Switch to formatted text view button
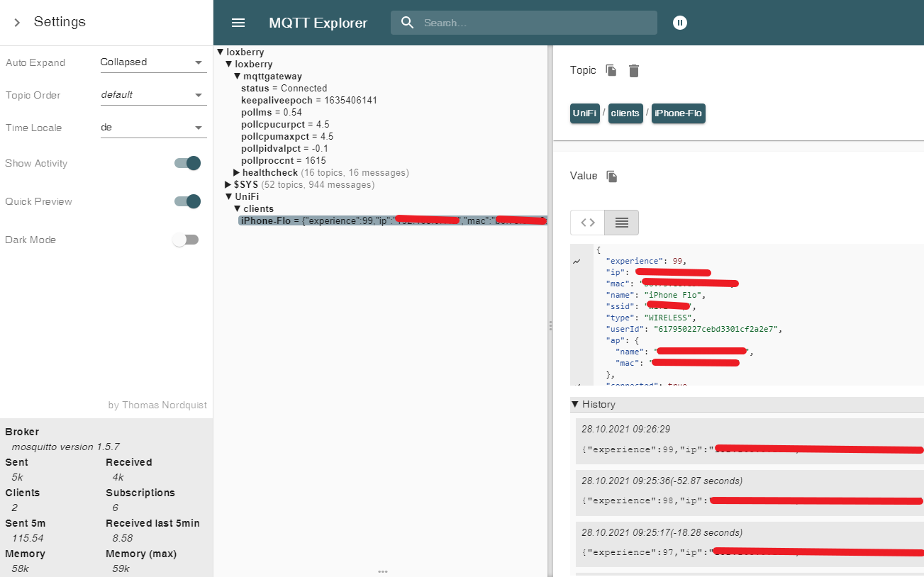This screenshot has height=577, width=924. tap(622, 223)
